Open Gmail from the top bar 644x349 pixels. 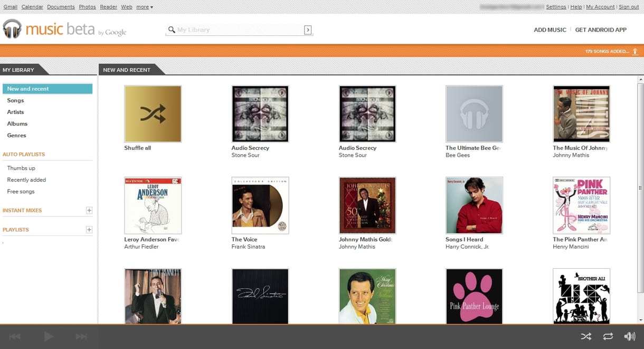[11, 7]
